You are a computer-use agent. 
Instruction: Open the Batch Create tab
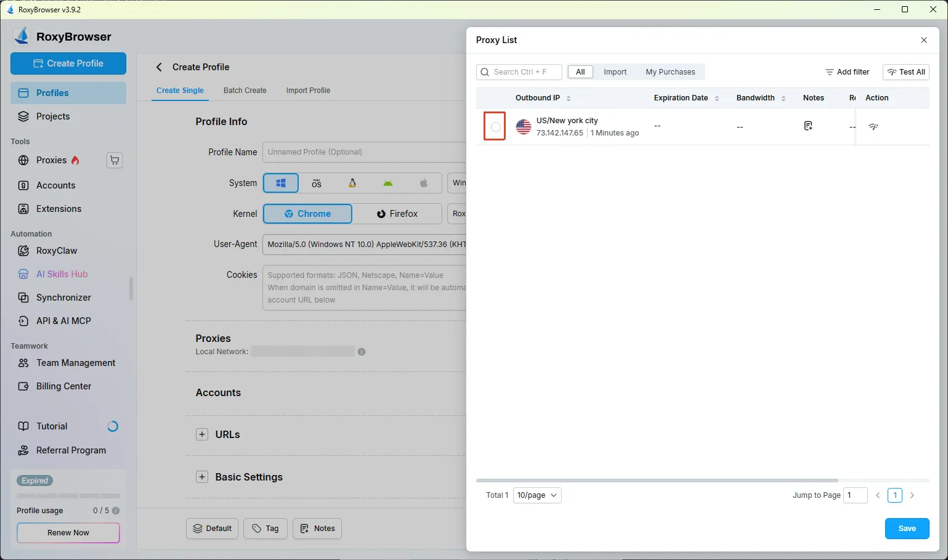pos(245,91)
